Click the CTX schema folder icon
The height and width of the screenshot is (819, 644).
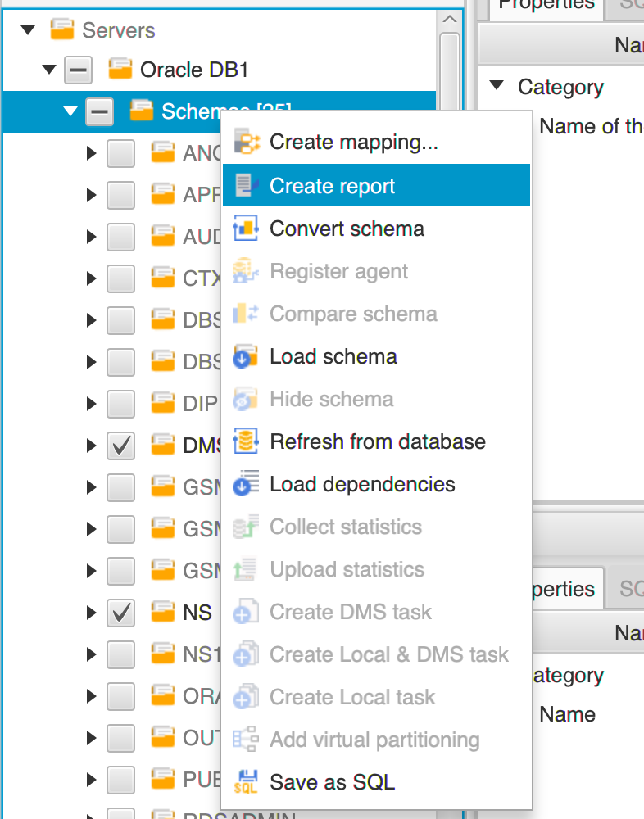click(162, 278)
